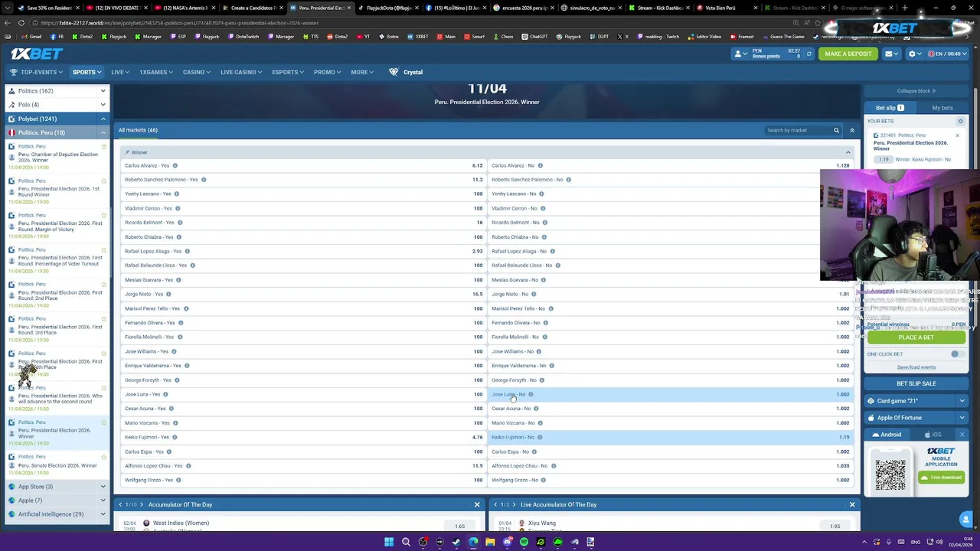Favorite First Round Percentage of Voter Turnout event
Image resolution: width=980 pixels, height=551 pixels.
pyautogui.click(x=103, y=249)
